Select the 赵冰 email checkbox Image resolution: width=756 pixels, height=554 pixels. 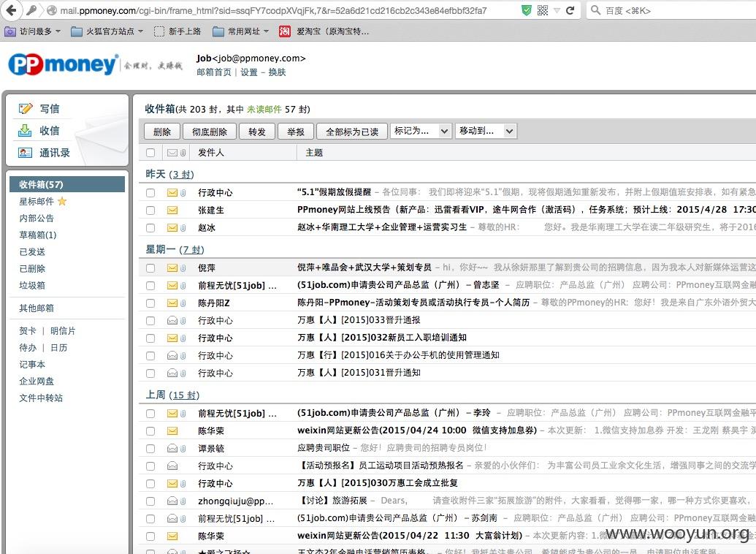click(150, 228)
